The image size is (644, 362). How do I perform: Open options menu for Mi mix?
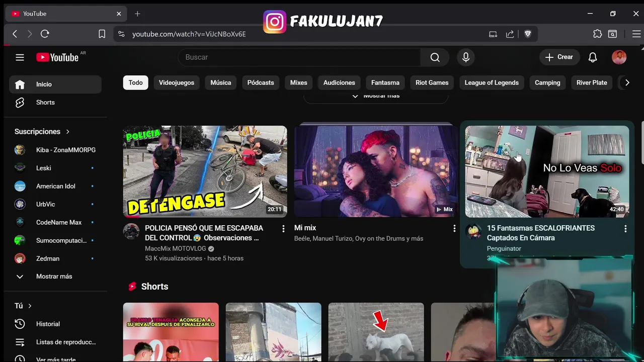[454, 229]
